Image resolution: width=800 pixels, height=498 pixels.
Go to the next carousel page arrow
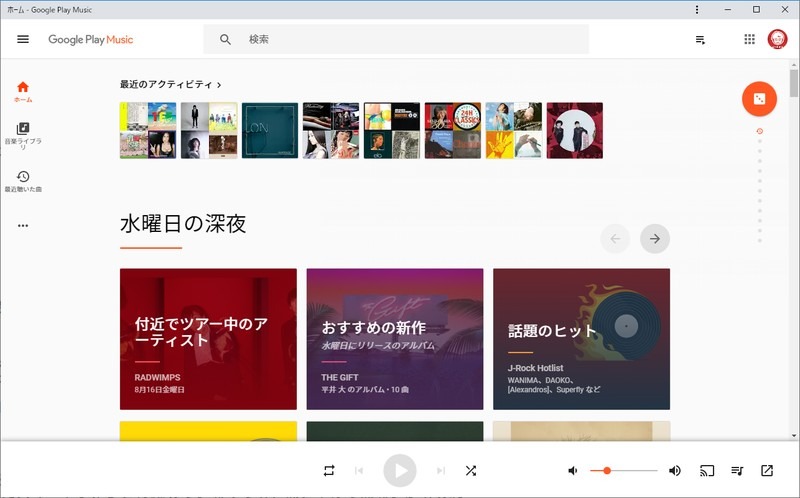pos(655,238)
